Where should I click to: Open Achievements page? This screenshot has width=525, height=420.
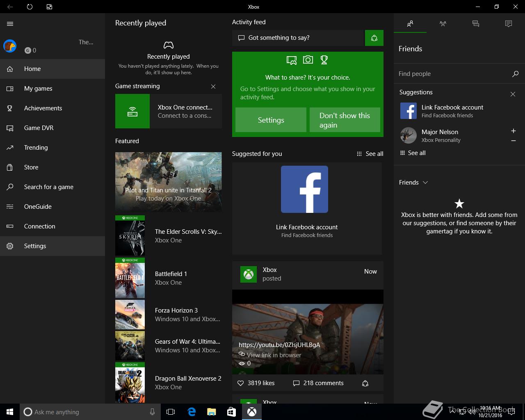click(x=52, y=108)
